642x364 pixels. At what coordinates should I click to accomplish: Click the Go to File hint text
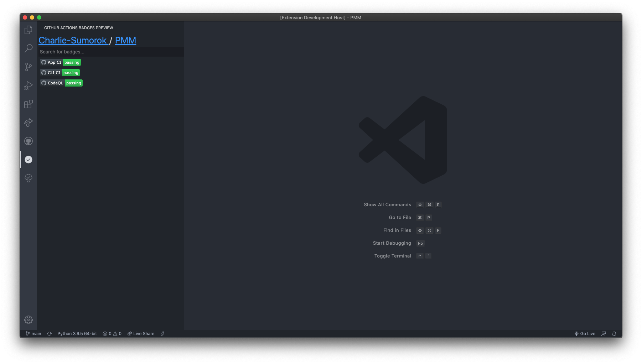click(400, 218)
